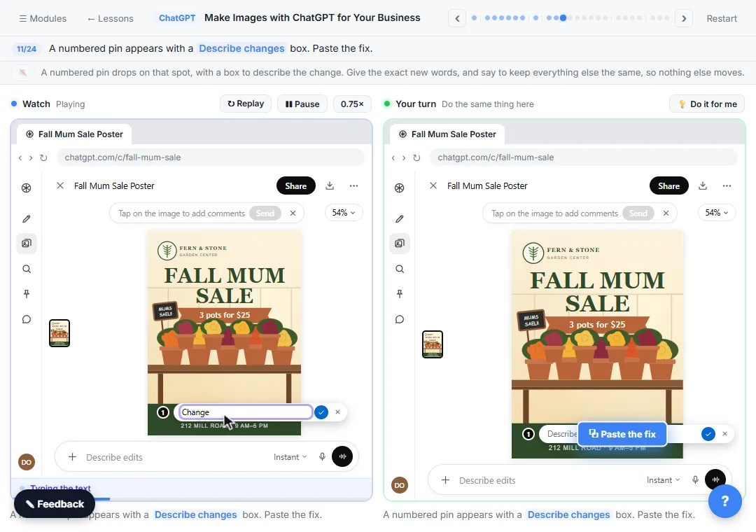Go to the next lesson step arrow

click(x=684, y=18)
